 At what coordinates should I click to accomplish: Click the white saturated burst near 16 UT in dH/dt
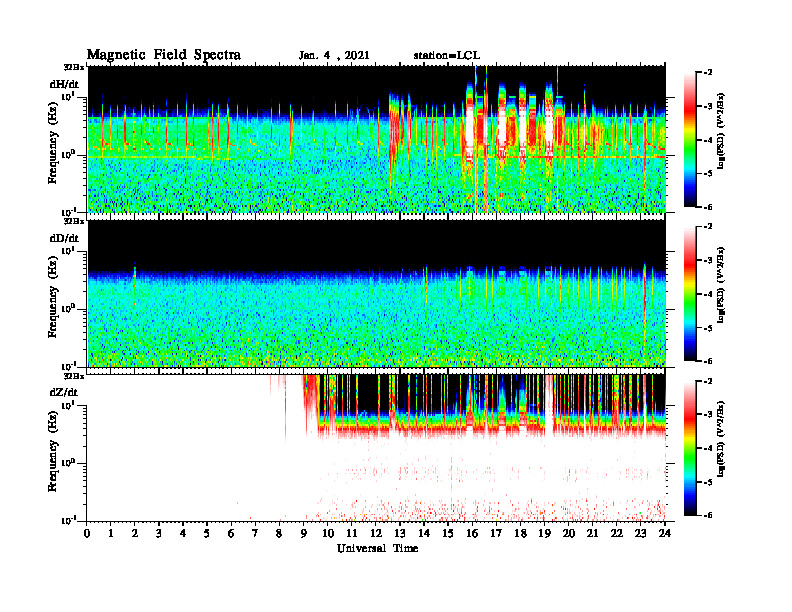click(470, 126)
